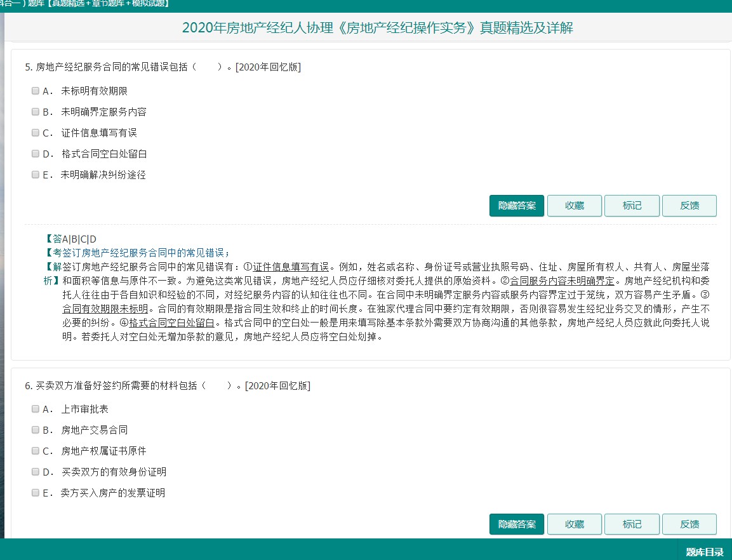Click 收藏 to bookmark question 5
This screenshot has width=732, height=560.
coord(574,206)
